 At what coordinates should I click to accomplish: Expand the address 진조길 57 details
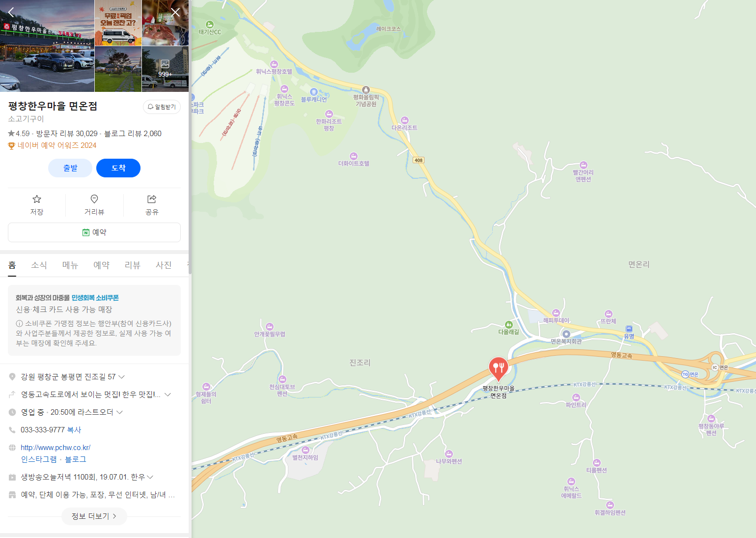[122, 377]
